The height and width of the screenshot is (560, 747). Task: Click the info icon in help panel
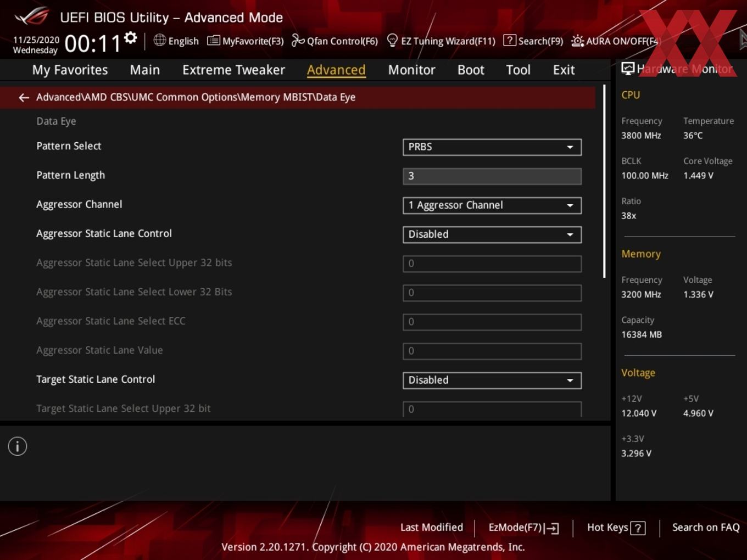(18, 446)
